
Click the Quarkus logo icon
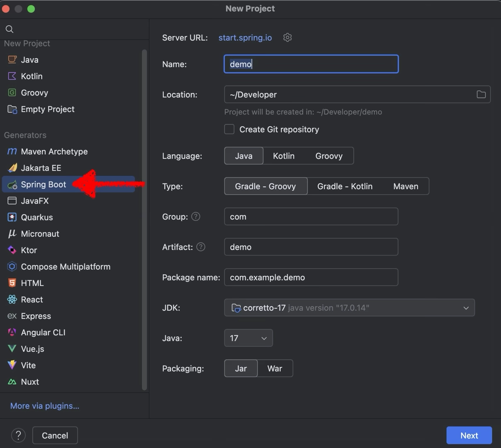(x=12, y=217)
